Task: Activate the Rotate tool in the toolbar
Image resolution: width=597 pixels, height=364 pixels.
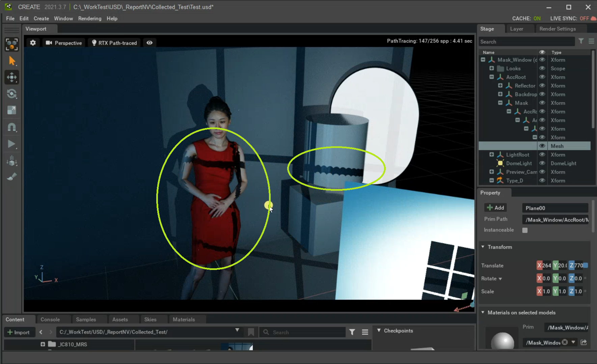Action: tap(12, 94)
